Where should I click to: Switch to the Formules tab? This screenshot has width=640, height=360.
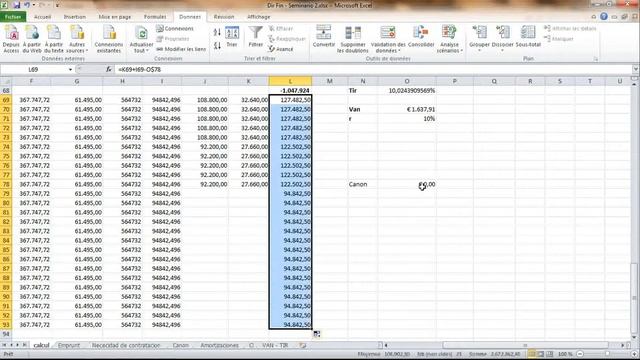point(155,17)
